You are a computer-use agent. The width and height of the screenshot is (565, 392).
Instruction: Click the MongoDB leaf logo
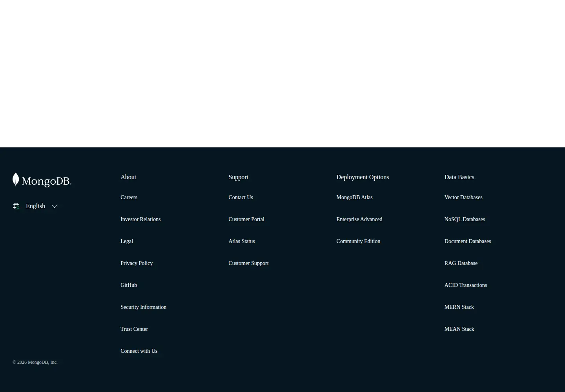[42, 180]
